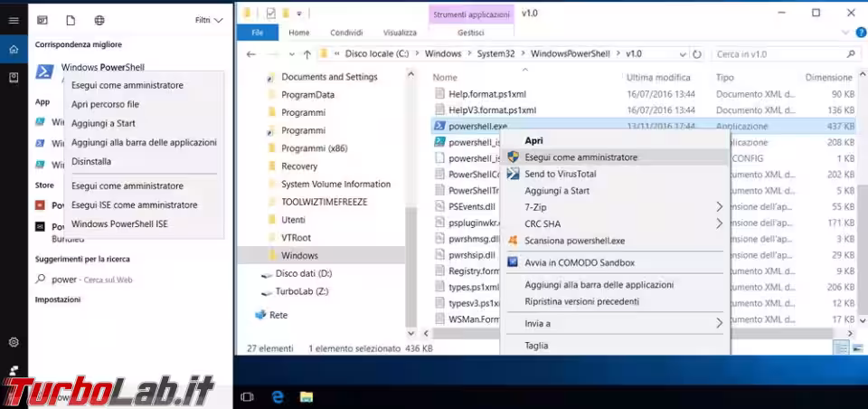Open Programmi (x86) folder in navigation tree

tap(314, 148)
